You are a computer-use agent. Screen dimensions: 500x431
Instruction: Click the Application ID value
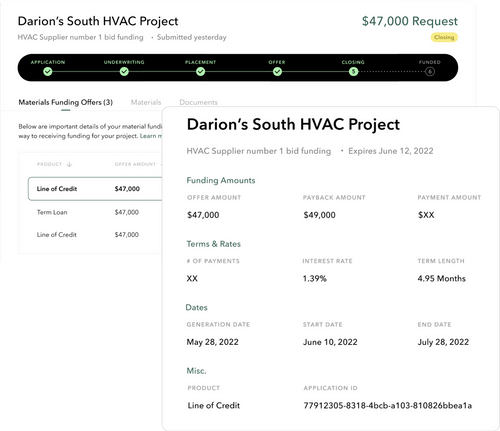click(388, 405)
